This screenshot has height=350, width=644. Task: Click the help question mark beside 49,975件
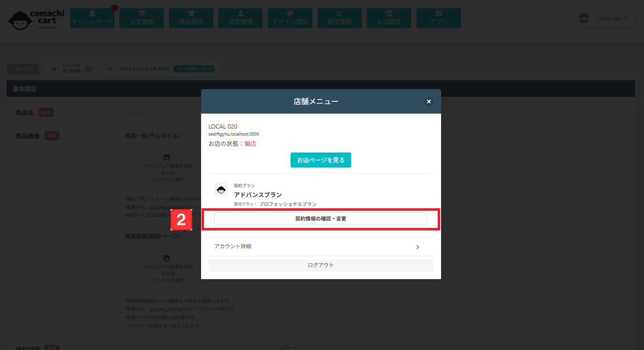[x=88, y=69]
